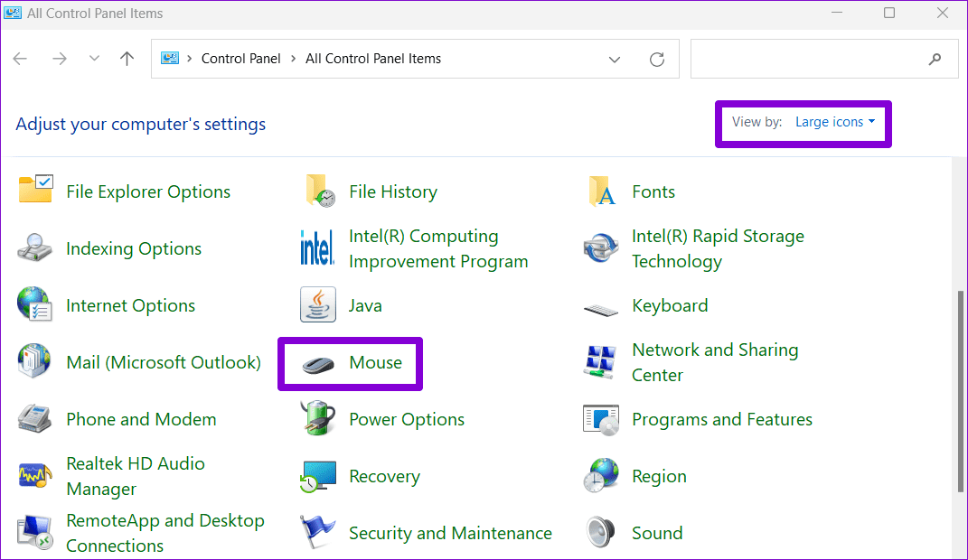The image size is (968, 560).
Task: Click the Java coffee cup icon
Action: click(317, 305)
